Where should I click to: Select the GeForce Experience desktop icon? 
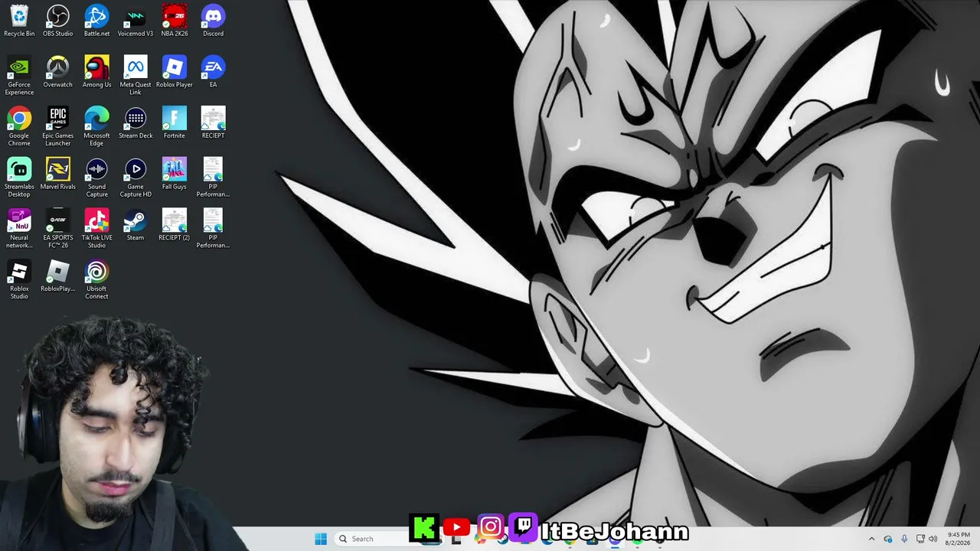click(x=19, y=75)
